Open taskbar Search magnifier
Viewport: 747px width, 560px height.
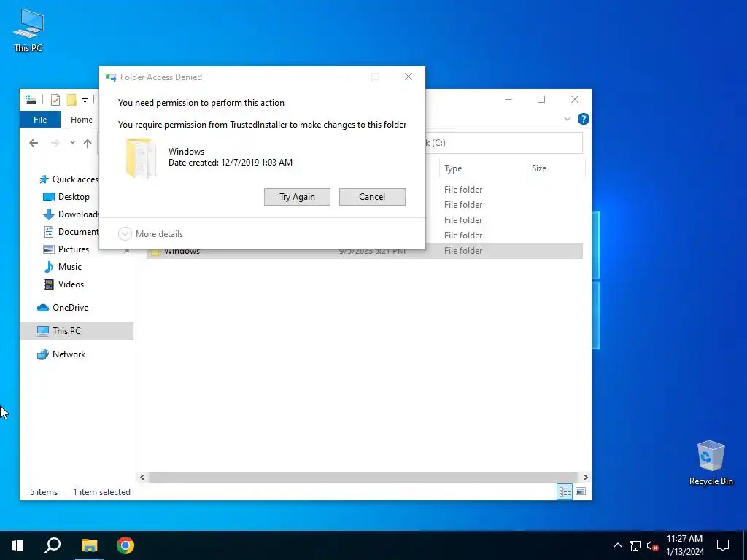tap(53, 545)
